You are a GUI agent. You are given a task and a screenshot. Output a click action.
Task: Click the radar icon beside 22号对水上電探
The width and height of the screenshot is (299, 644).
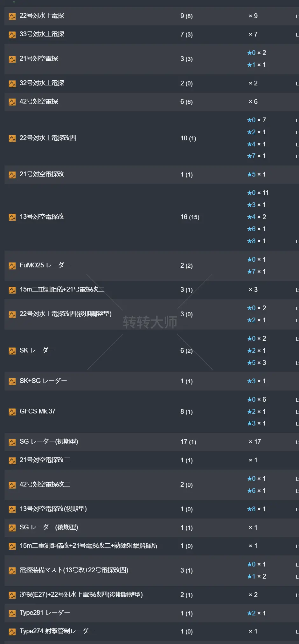pyautogui.click(x=12, y=16)
